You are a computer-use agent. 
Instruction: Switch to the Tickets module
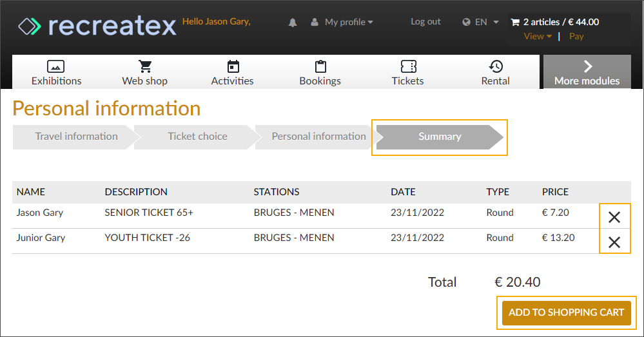pyautogui.click(x=408, y=72)
